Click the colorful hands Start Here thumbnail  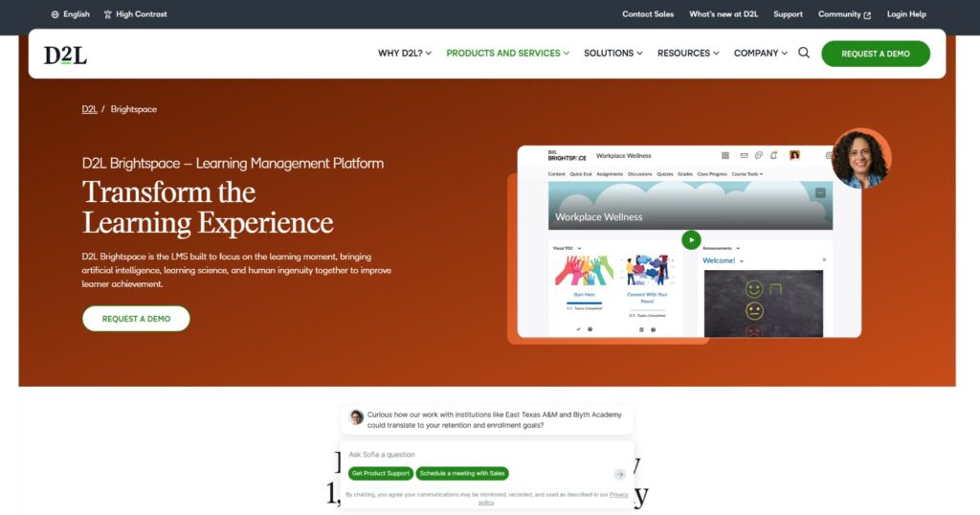point(585,271)
